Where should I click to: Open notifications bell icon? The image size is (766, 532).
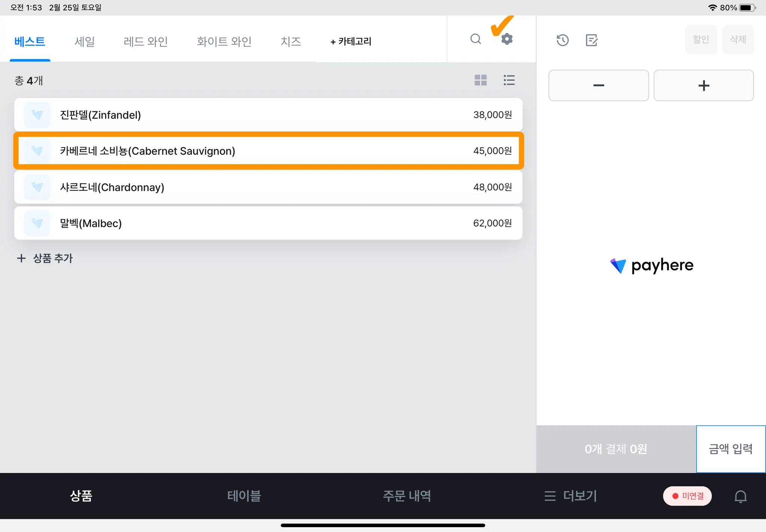pyautogui.click(x=740, y=496)
